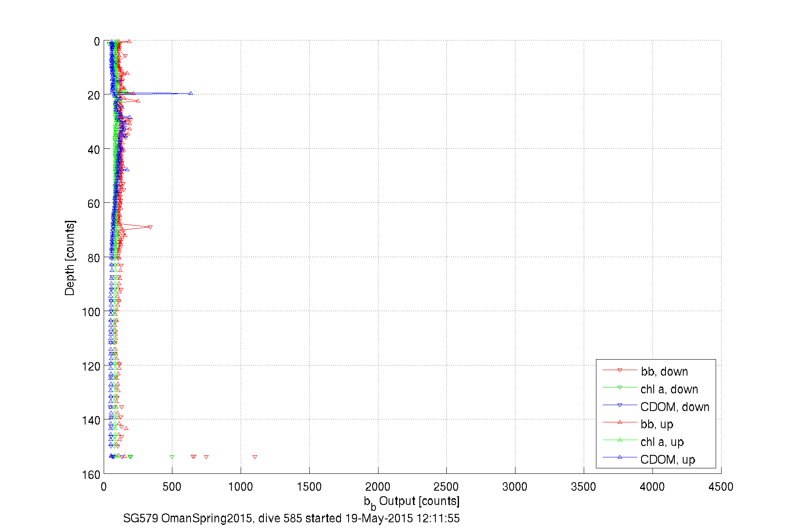This screenshot has width=797, height=532.
Task: Click the x-axis tick label '4500'
Action: click(721, 487)
